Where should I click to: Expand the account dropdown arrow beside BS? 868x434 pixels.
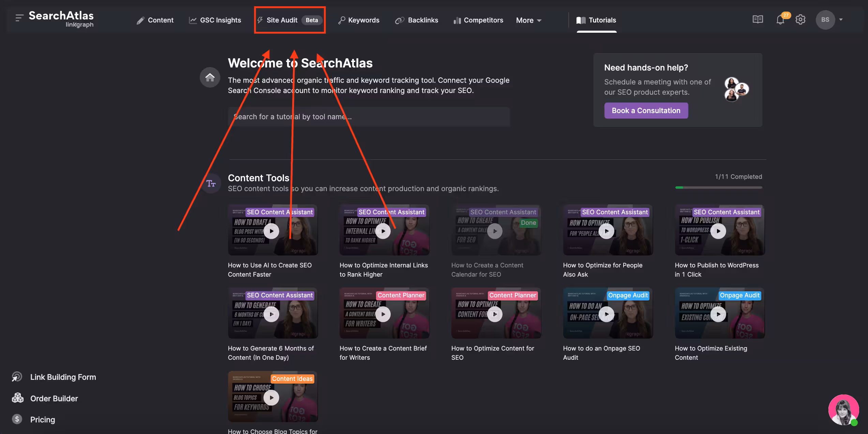[x=841, y=20]
